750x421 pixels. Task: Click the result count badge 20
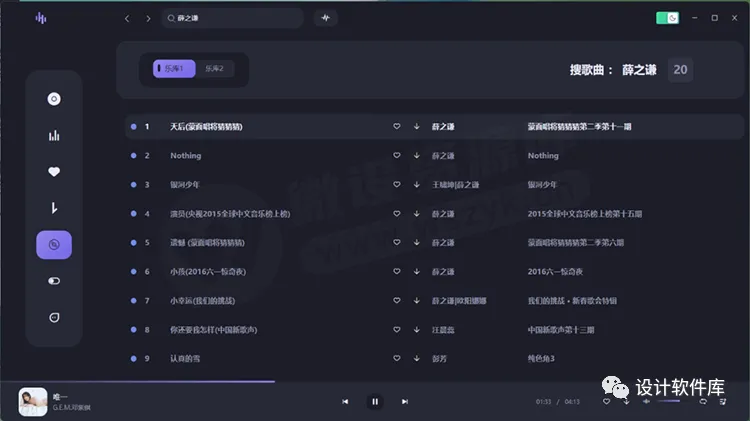pos(680,70)
